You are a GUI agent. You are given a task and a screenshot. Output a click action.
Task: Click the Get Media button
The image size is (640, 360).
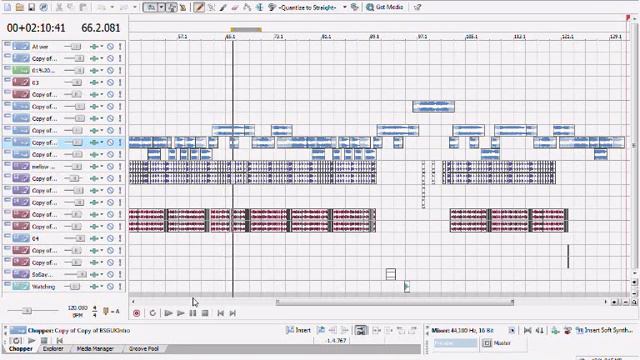(x=385, y=7)
